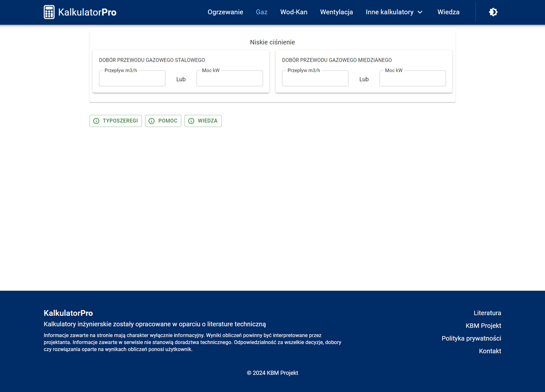
Task: Open Wiedza in the top navigation
Action: pos(448,12)
